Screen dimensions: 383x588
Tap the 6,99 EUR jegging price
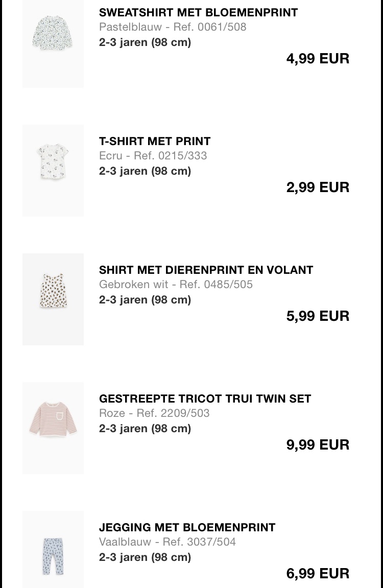[318, 573]
